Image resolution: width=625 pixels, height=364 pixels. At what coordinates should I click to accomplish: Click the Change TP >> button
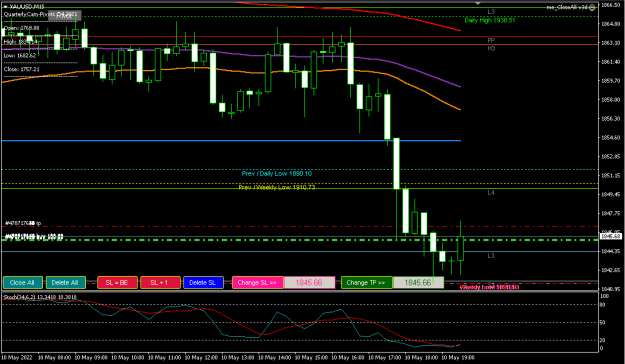tap(367, 283)
